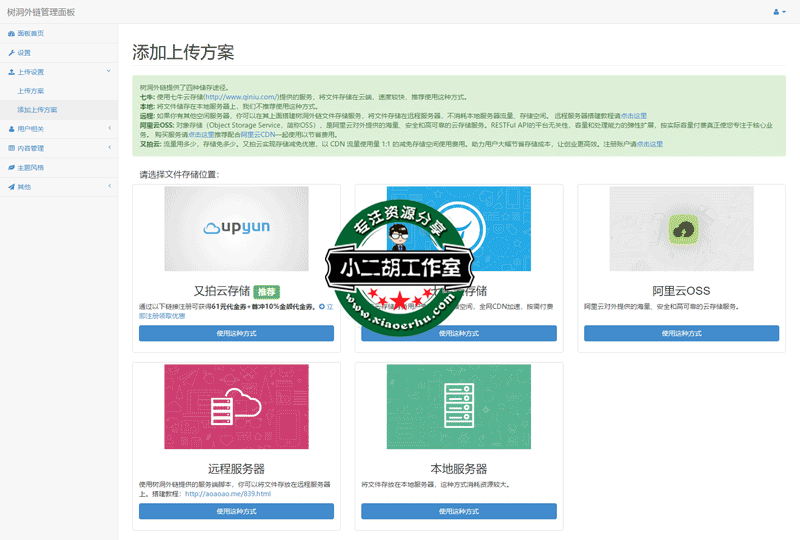Click the paper plane icon beside 其他
The height and width of the screenshot is (540, 800).
11,186
